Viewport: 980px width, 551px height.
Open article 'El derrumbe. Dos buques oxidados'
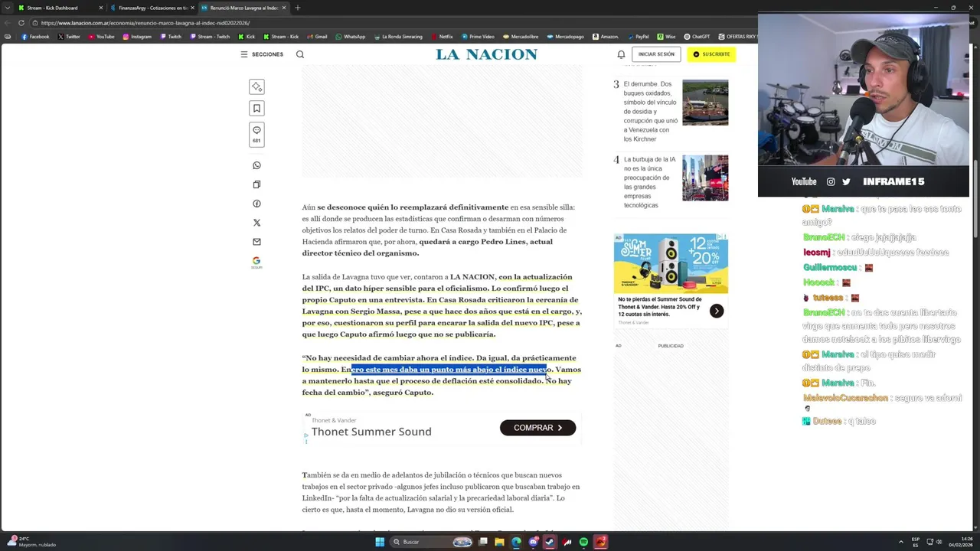[650, 112]
